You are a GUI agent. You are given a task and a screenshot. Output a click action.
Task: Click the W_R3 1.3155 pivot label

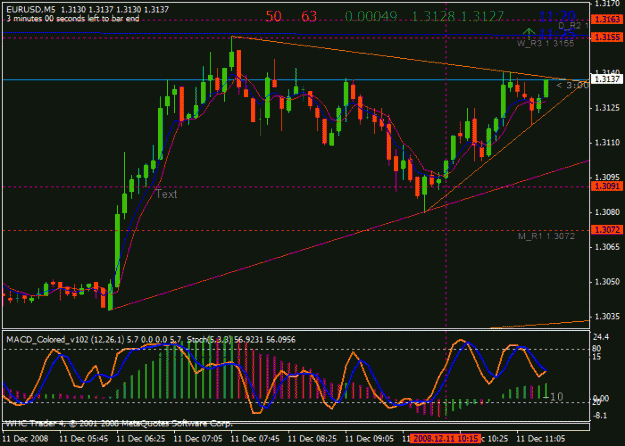(546, 43)
